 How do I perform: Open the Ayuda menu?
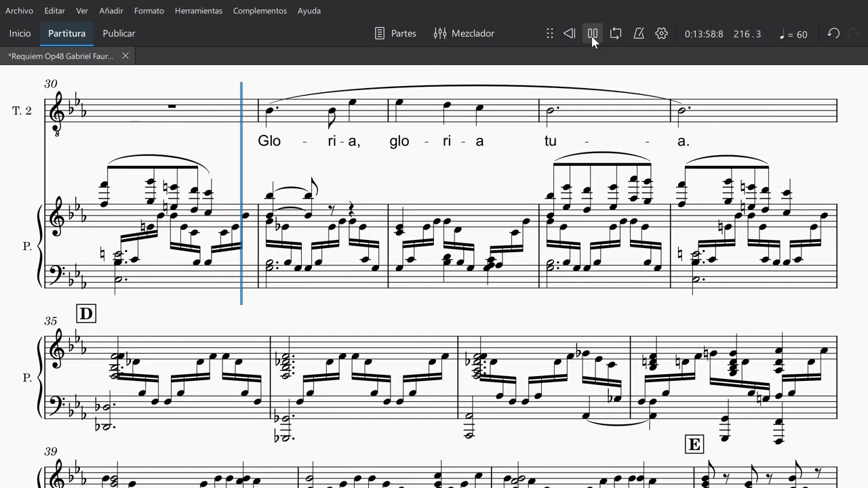309,11
